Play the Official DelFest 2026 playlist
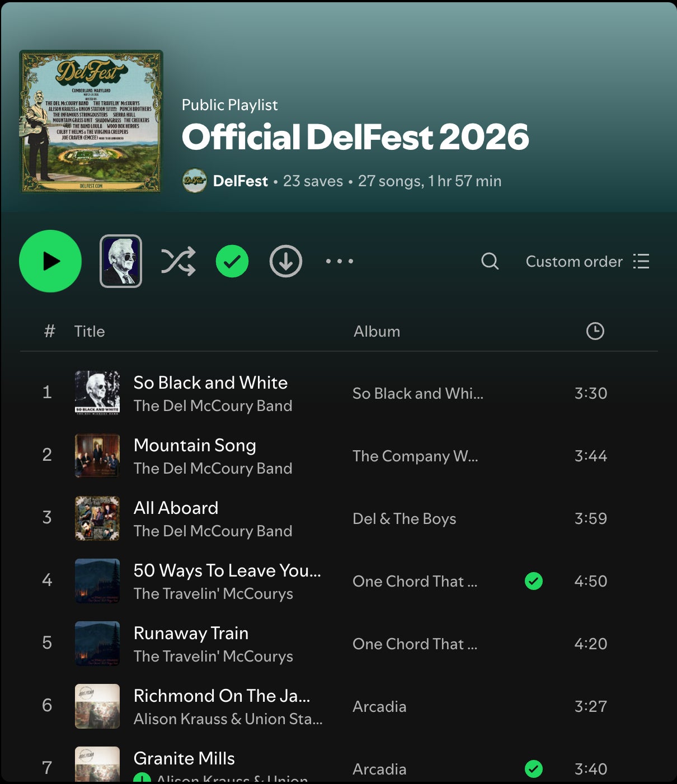This screenshot has width=677, height=784. click(50, 261)
